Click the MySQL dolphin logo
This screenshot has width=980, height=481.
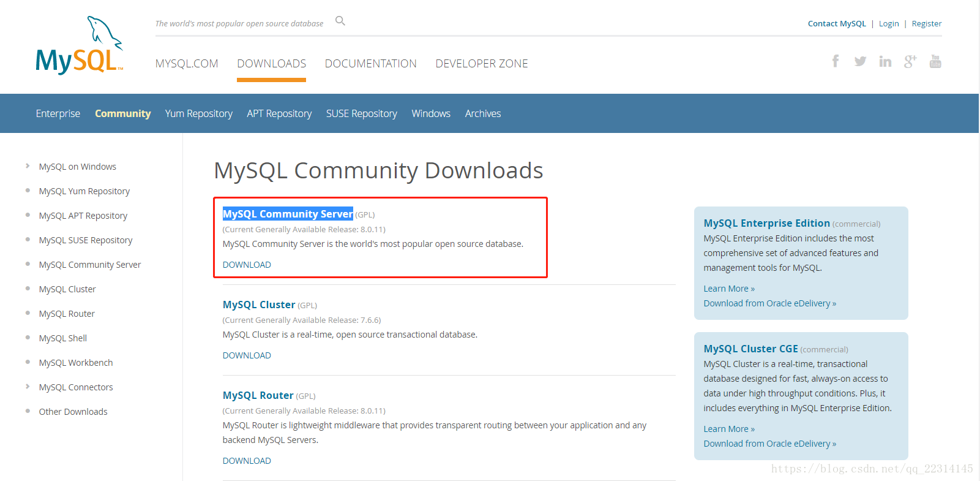pyautogui.click(x=80, y=46)
